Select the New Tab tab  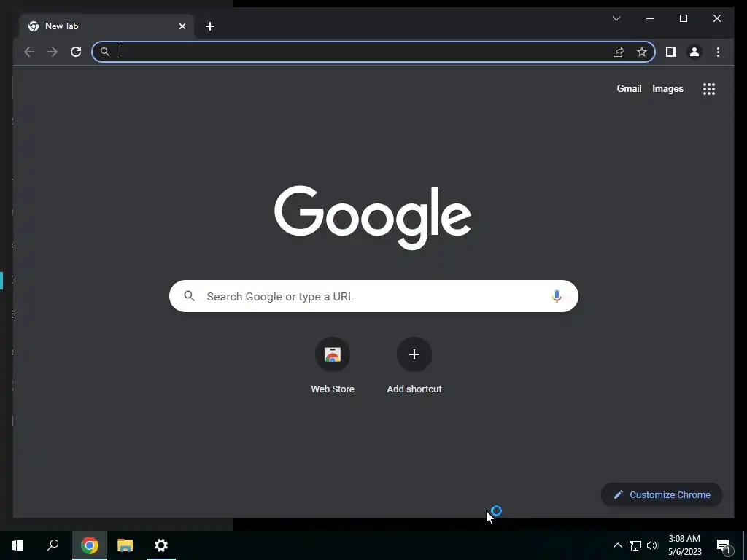click(x=107, y=26)
